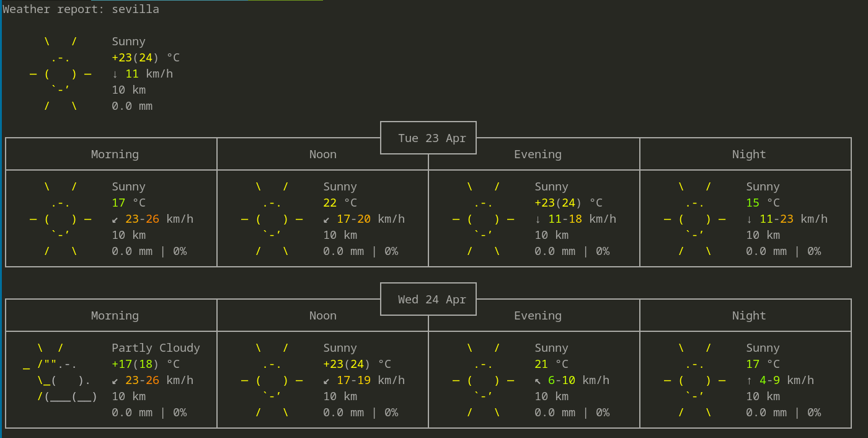Click the Morning header under Tue 23 Apr

pos(115,154)
